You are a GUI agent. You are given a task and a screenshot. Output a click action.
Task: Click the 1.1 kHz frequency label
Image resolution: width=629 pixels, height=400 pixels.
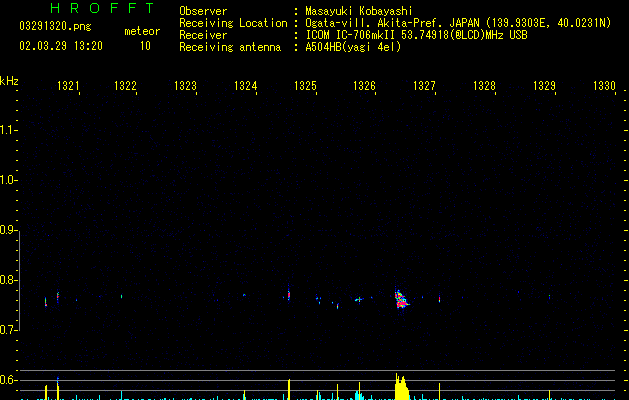(x=8, y=130)
